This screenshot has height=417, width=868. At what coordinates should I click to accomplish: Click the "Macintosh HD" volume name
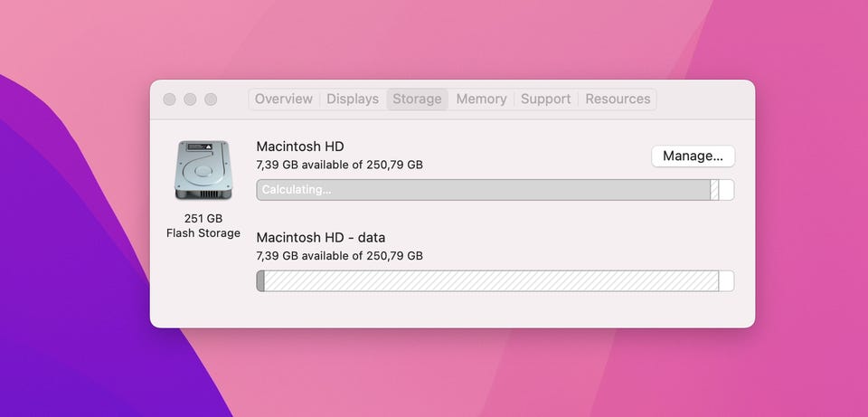point(300,147)
